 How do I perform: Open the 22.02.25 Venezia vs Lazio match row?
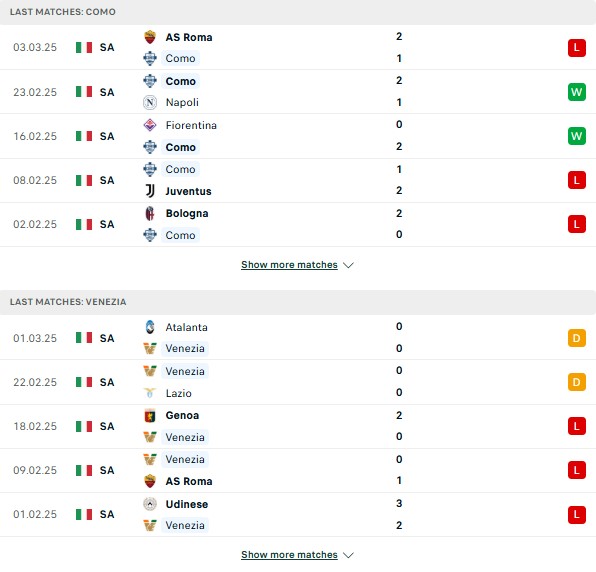[298, 382]
